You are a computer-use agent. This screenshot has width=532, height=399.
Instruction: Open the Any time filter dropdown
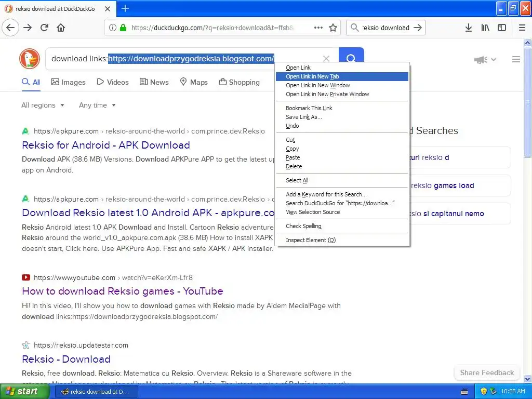[x=97, y=105]
